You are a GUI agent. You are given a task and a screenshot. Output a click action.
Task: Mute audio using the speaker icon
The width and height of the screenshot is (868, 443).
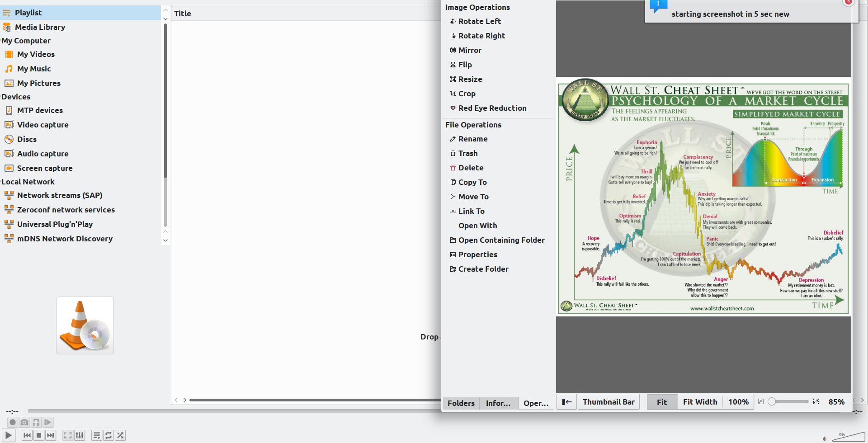(x=825, y=438)
